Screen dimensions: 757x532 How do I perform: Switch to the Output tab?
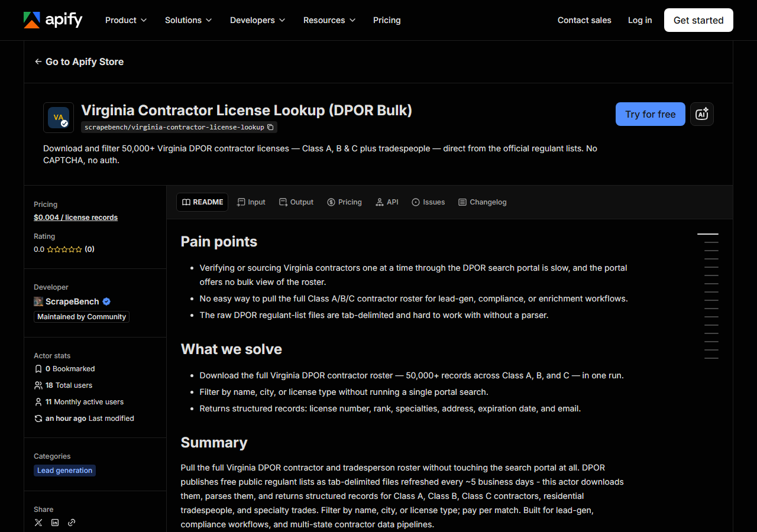tap(296, 202)
